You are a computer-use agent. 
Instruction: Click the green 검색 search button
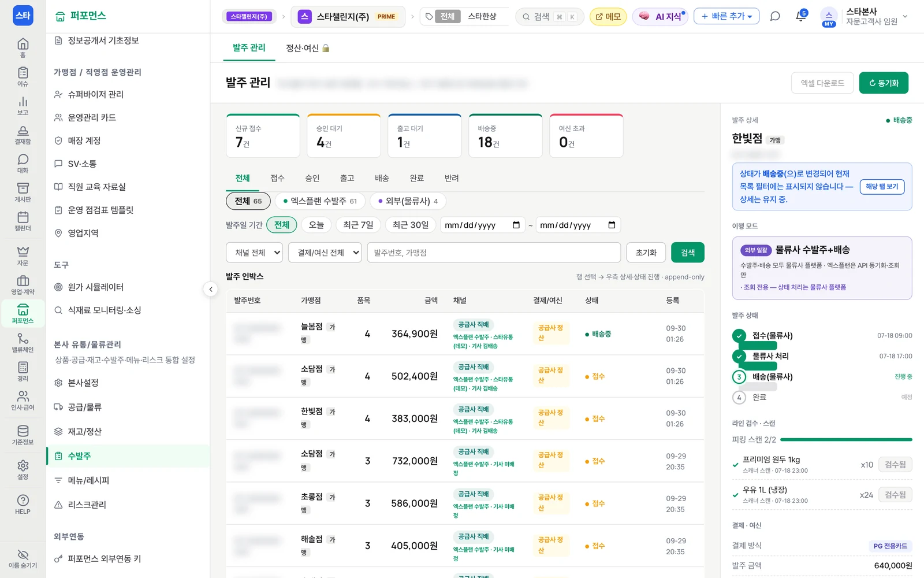(688, 253)
